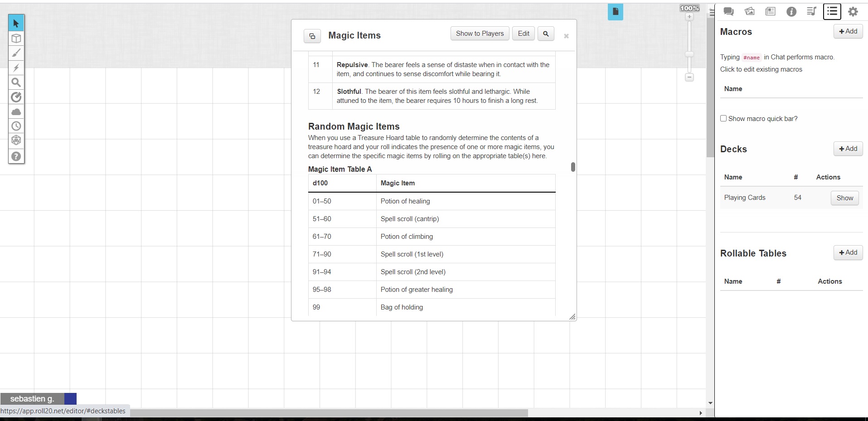Image resolution: width=868 pixels, height=421 pixels.
Task: Open the Fog of War cloud tool
Action: point(16,111)
